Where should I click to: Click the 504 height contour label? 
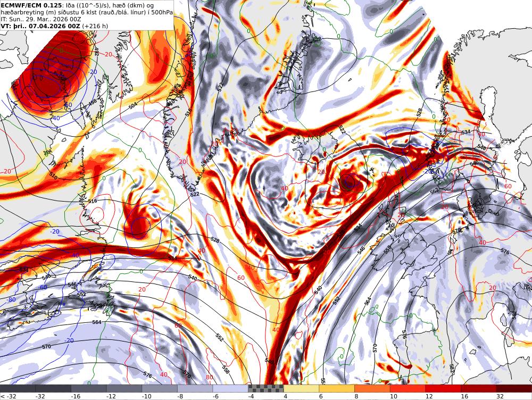133,105
